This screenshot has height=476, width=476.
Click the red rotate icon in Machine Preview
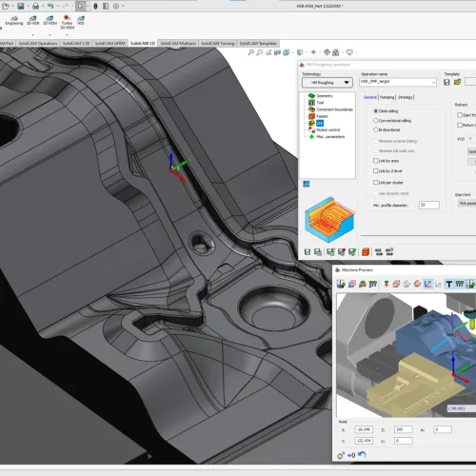417,284
